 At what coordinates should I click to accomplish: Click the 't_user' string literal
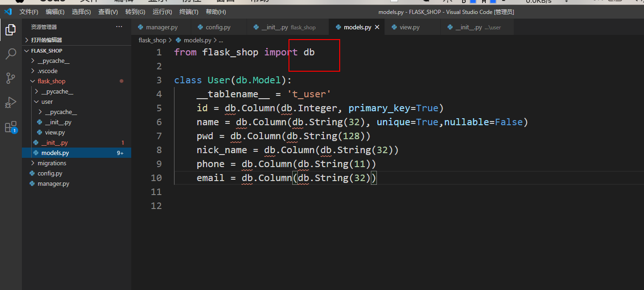coord(309,94)
